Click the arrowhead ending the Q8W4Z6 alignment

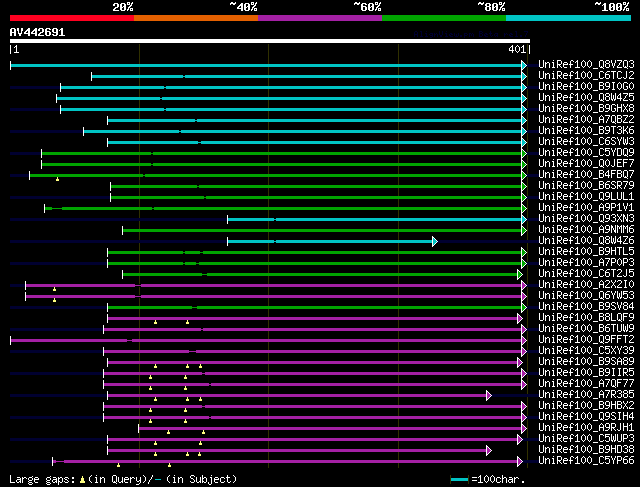pyautogui.click(x=435, y=242)
